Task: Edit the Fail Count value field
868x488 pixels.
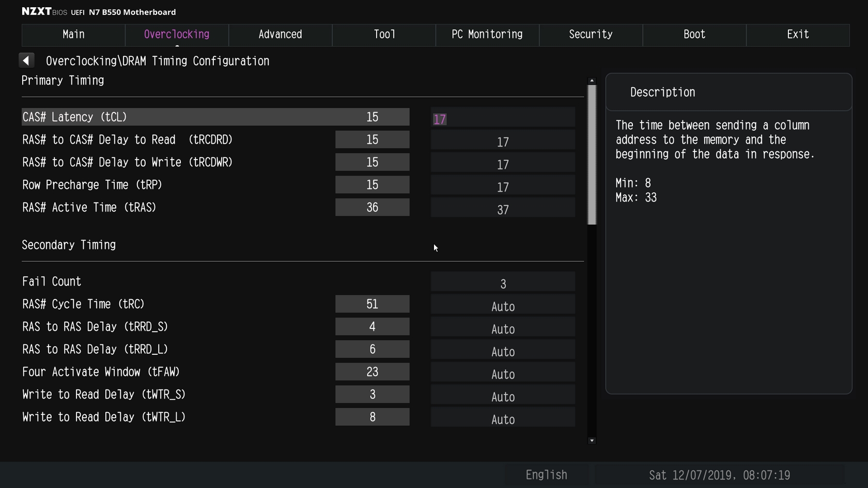Action: point(503,282)
